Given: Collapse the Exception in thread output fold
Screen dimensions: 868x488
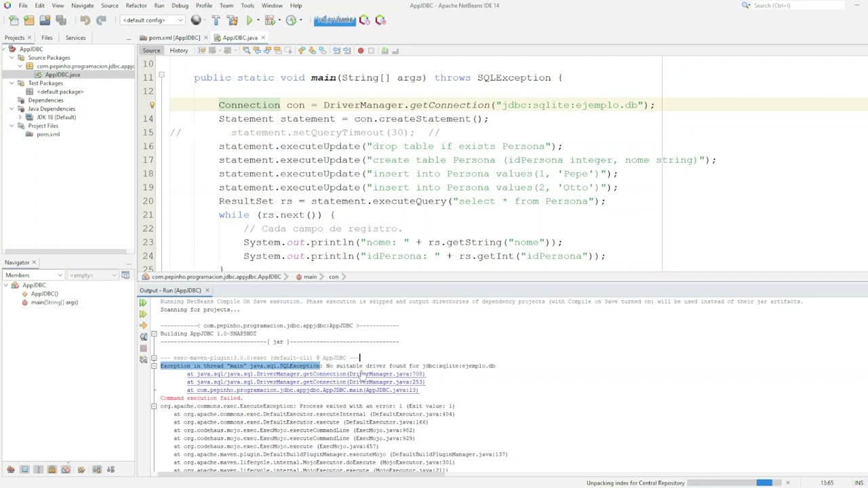Looking at the screenshot, I should point(154,366).
